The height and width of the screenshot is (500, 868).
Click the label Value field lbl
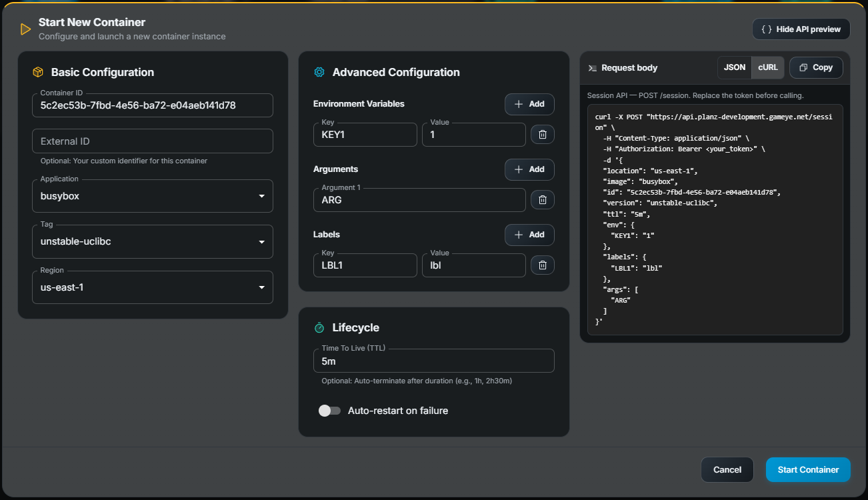click(474, 265)
